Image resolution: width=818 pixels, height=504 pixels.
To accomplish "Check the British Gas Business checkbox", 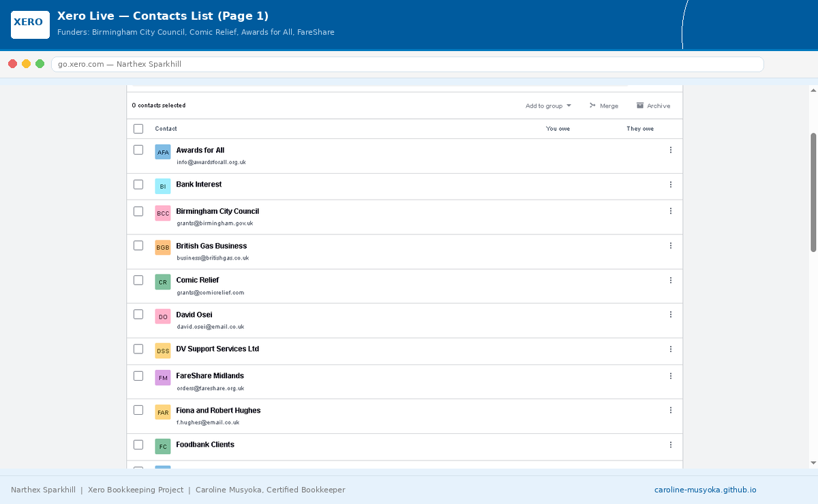I will (x=138, y=246).
